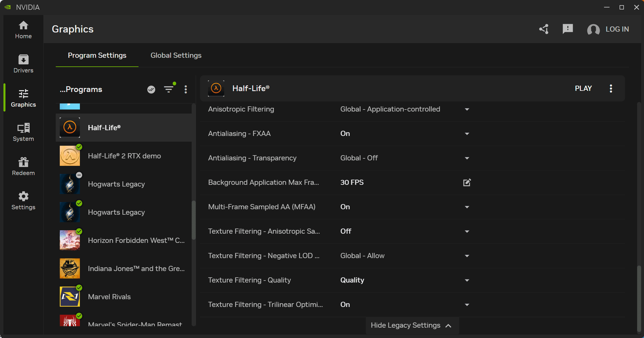644x338 pixels.
Task: Open Half-Life header three-dot options menu
Action: click(x=611, y=89)
